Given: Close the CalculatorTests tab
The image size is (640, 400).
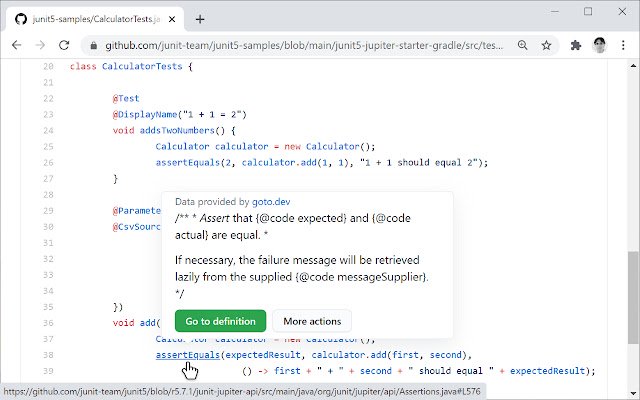Looking at the screenshot, I should (x=172, y=19).
